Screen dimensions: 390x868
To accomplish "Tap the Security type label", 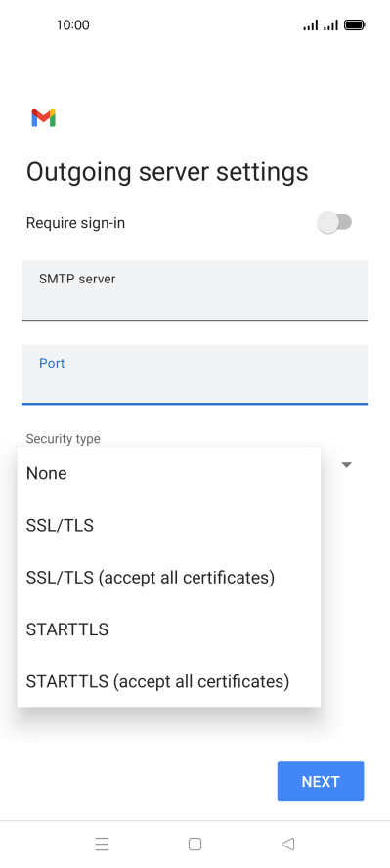I will pos(64,439).
